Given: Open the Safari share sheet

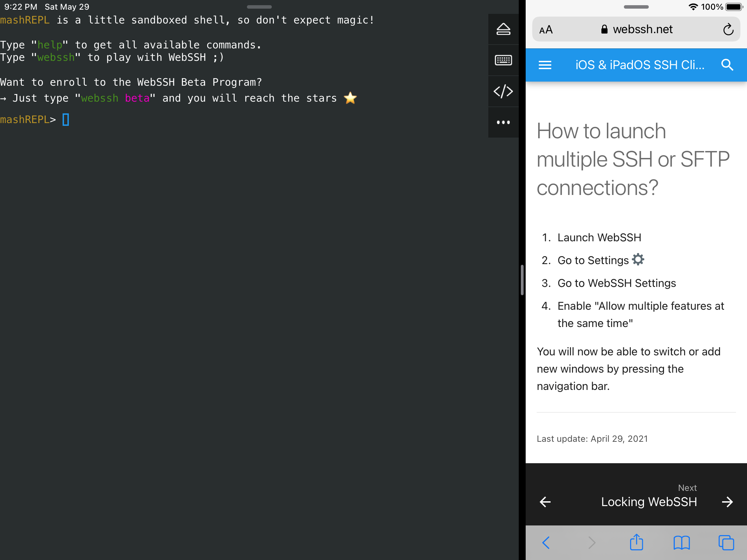Looking at the screenshot, I should click(636, 542).
